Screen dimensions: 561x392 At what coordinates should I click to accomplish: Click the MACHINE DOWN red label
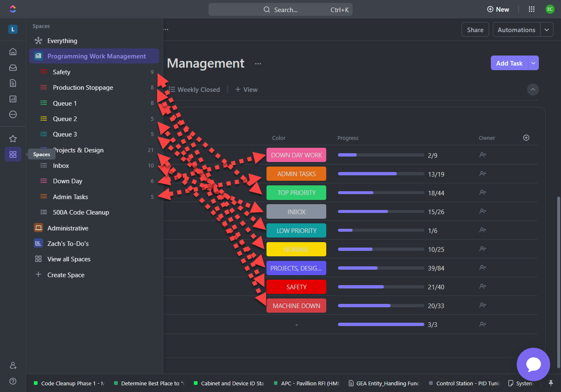pyautogui.click(x=296, y=306)
